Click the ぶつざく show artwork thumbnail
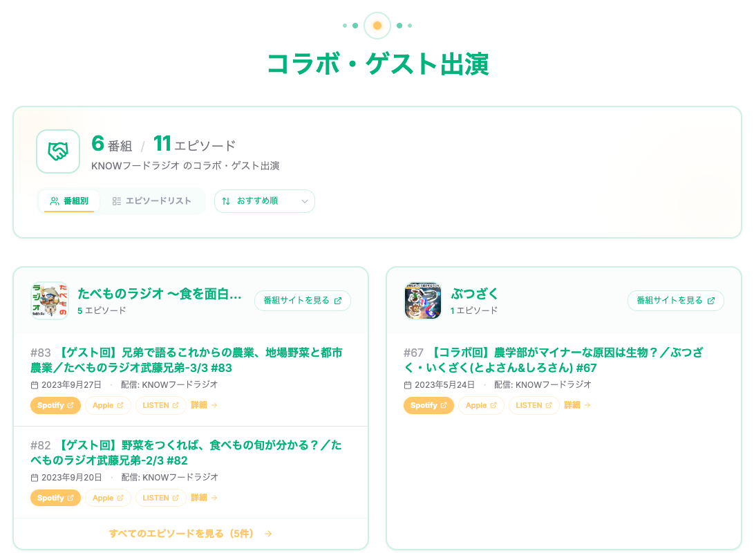Screen dimensions: 754x560 (x=422, y=301)
